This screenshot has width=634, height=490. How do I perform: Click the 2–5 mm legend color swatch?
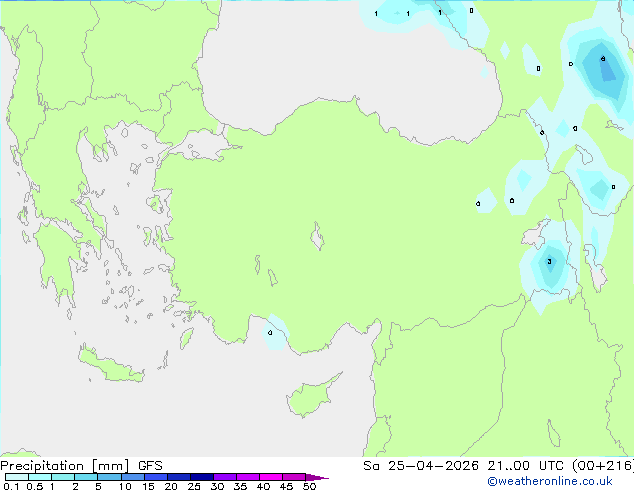coord(86,477)
